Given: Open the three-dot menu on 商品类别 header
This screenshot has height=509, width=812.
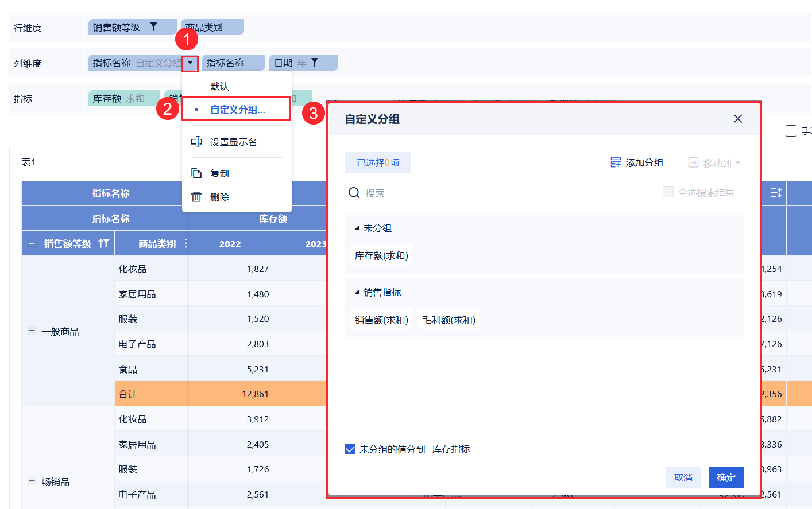Looking at the screenshot, I should pos(186,243).
